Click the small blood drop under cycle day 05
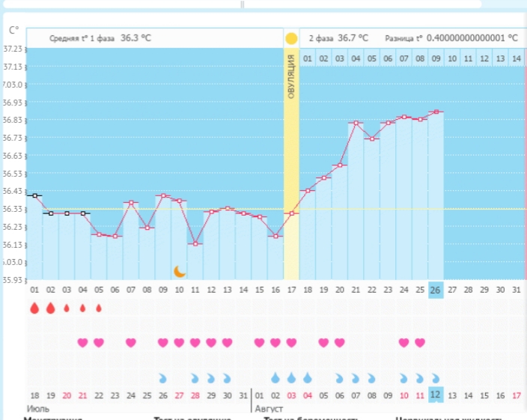 pos(99,308)
